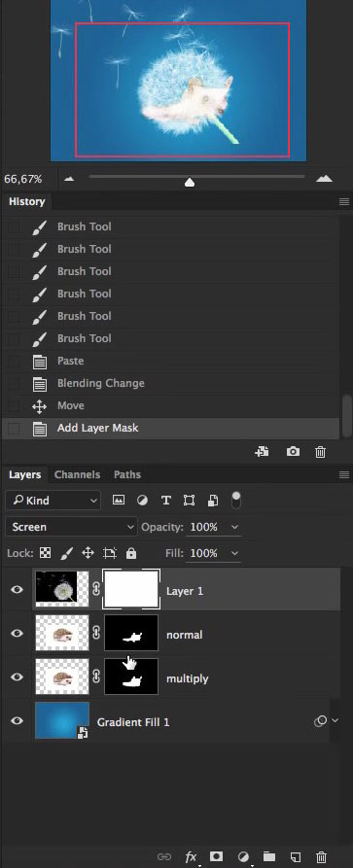Image resolution: width=353 pixels, height=868 pixels.
Task: Lock all with padlock icon
Action: point(130,553)
